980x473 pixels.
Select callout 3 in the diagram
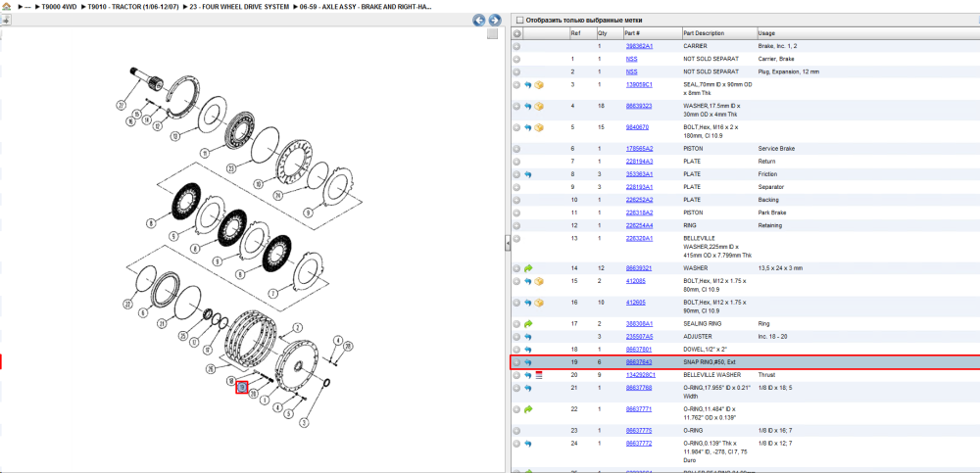pyautogui.click(x=304, y=423)
